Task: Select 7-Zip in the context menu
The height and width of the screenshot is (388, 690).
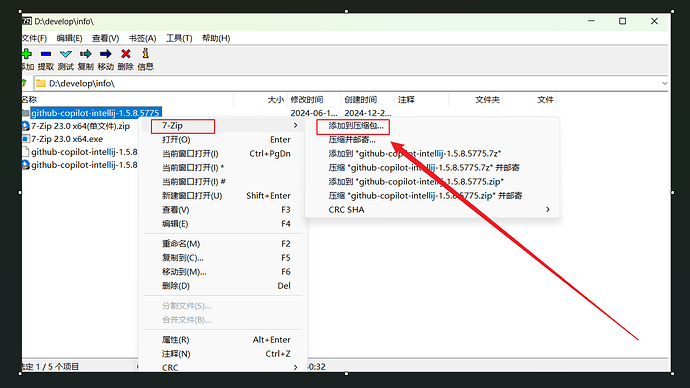Action: pos(223,126)
